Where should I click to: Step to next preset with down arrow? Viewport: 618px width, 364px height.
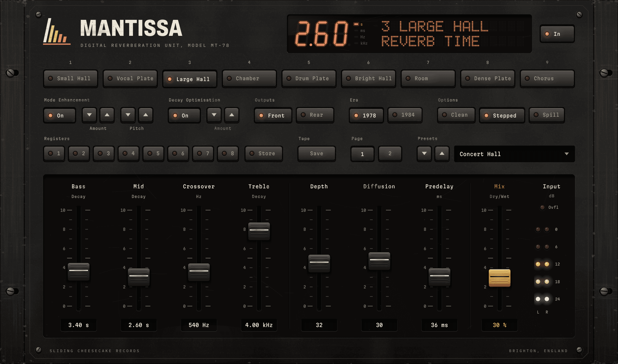(x=424, y=154)
